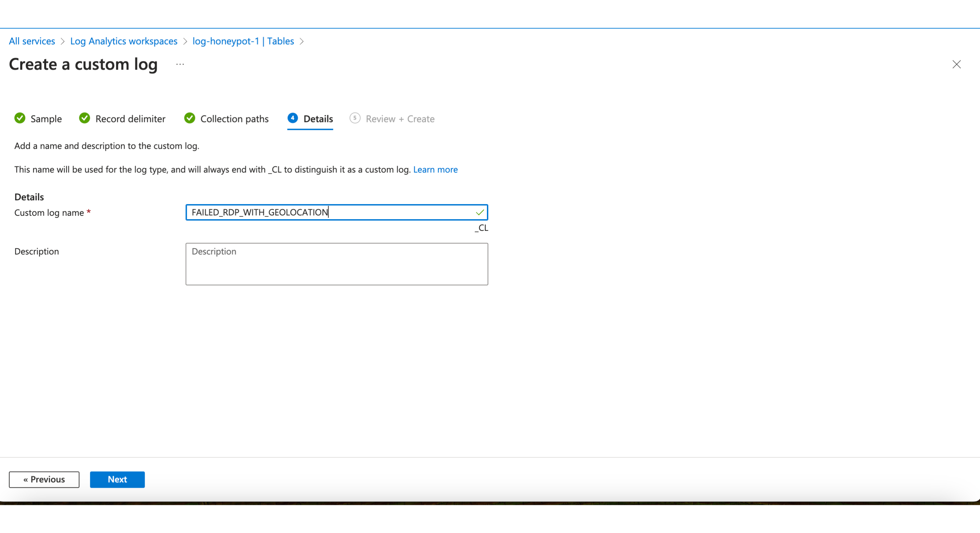Switch to the Record delimiter tab
Screen dimensions: 980x533
(x=130, y=119)
